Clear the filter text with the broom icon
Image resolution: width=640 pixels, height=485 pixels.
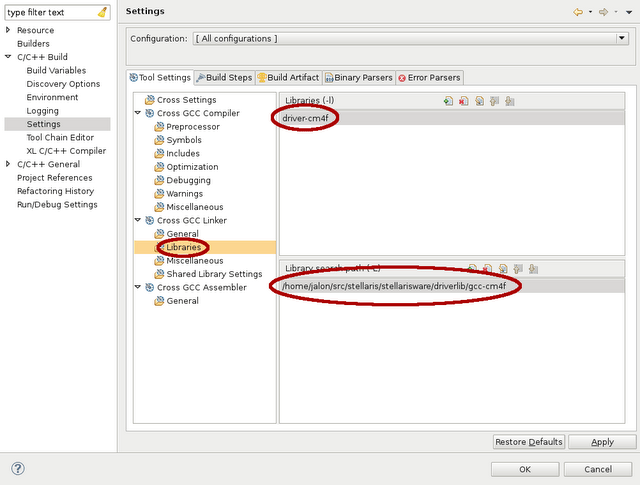click(103, 12)
